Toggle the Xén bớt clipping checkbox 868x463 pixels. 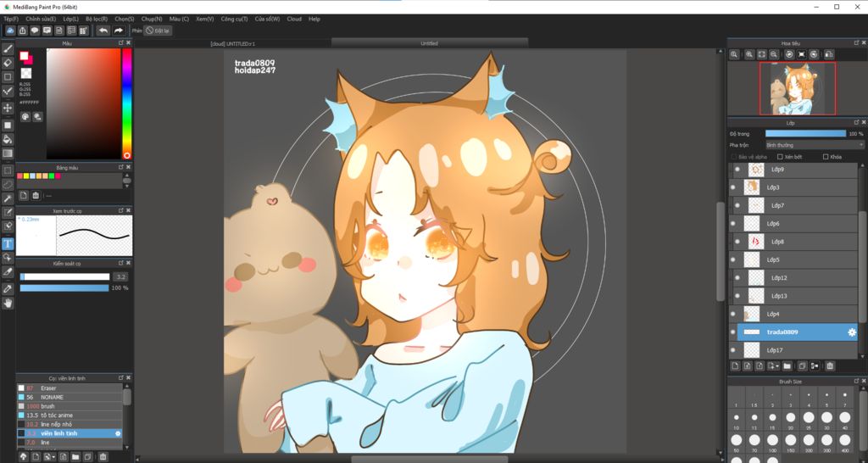[x=780, y=157]
